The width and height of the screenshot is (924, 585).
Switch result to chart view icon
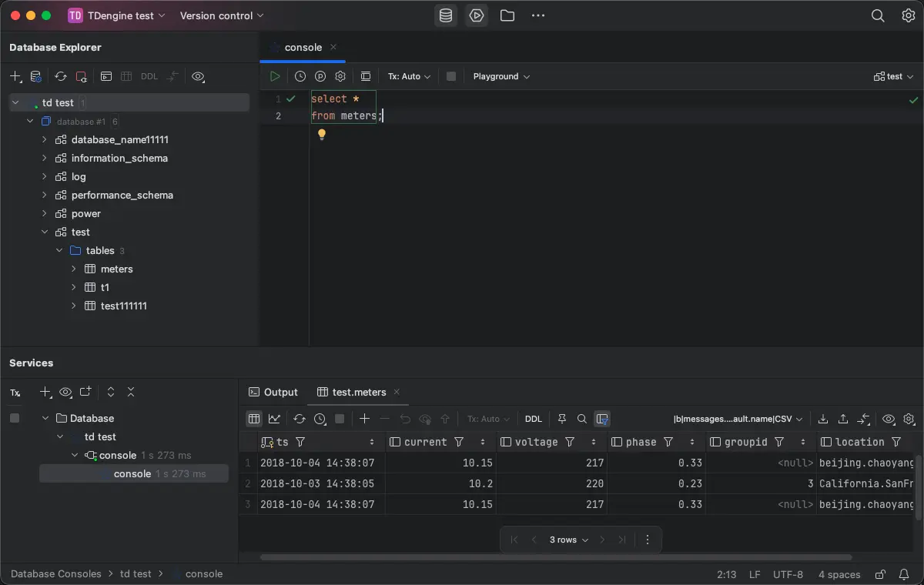pos(275,419)
